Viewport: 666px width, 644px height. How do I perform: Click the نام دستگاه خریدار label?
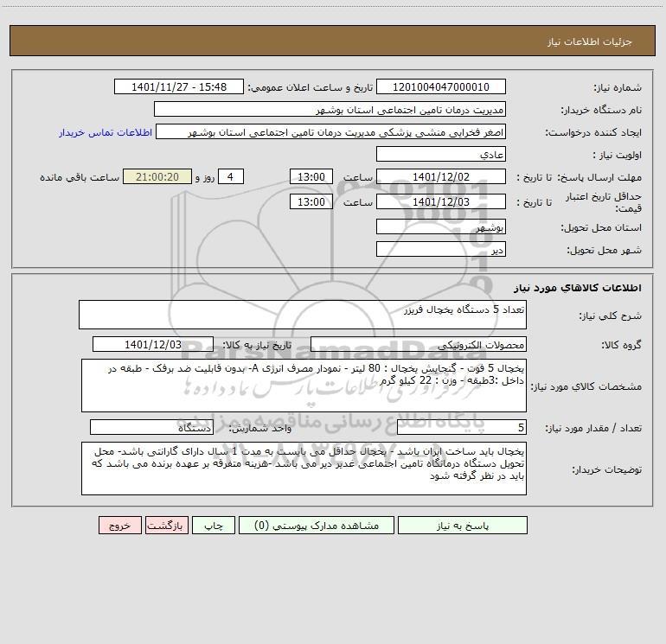click(x=601, y=111)
